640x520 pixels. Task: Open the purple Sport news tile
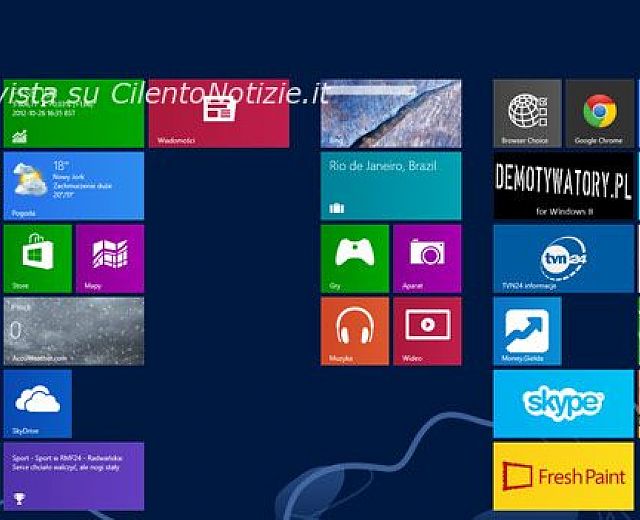tap(73, 476)
